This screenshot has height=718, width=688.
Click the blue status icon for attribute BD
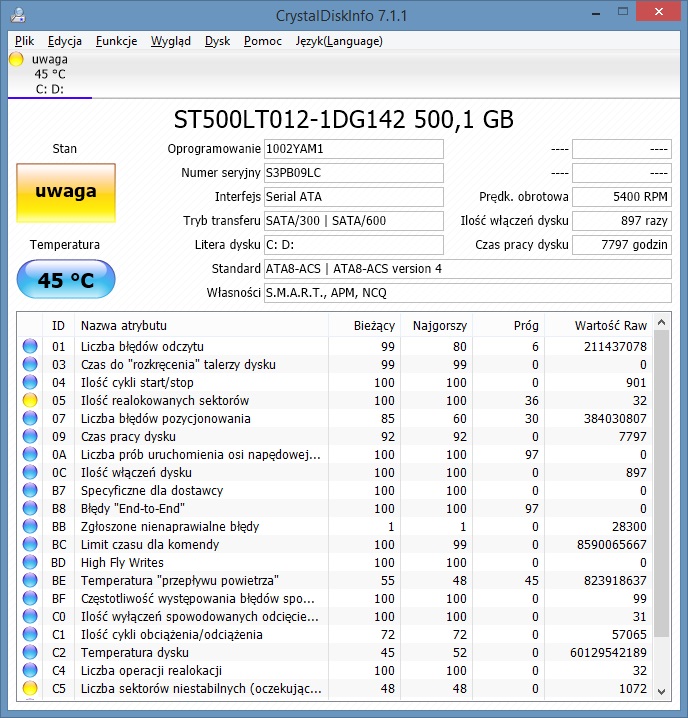[30, 562]
